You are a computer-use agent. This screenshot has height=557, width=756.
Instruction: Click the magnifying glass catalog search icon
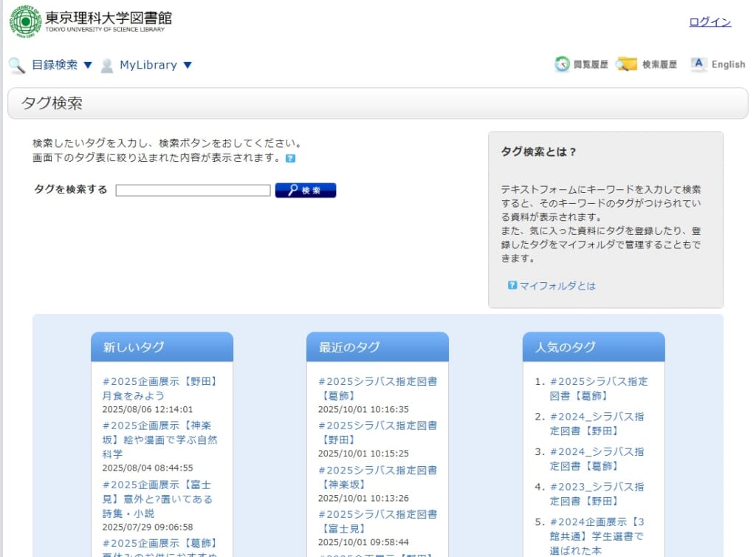tap(16, 66)
